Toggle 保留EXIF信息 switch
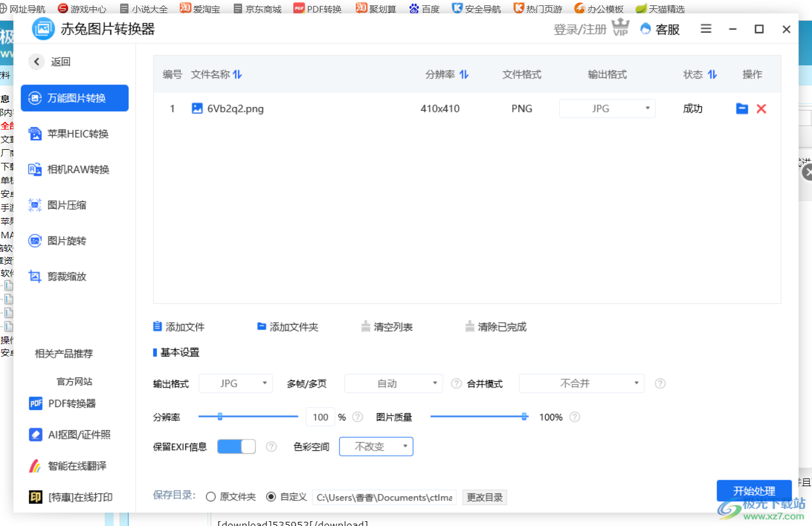 (236, 446)
